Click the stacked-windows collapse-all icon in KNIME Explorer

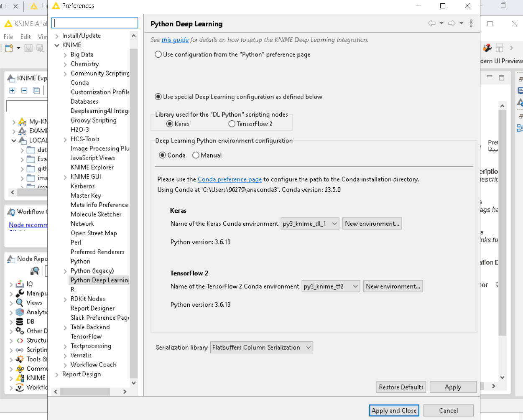[x=36, y=90]
